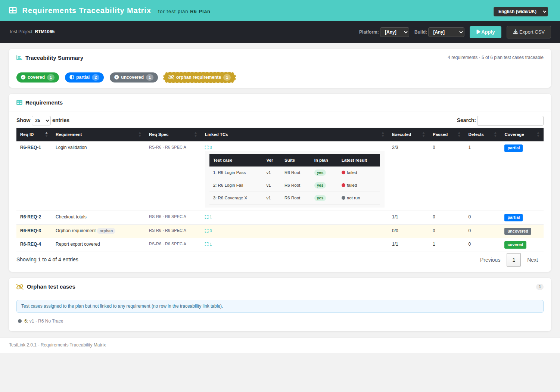Click the matrix grid icon beside the page title

coord(13,10)
